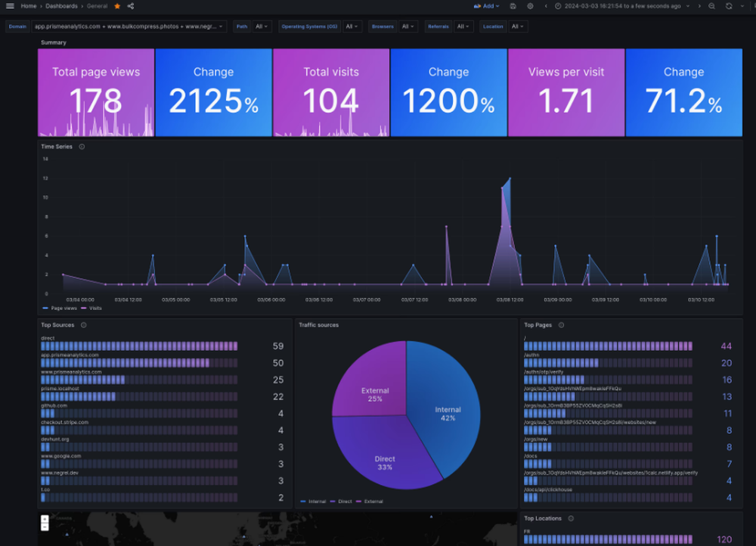Click the Total page views 178 stat panel
Viewport: 756px width, 546px height.
point(96,92)
